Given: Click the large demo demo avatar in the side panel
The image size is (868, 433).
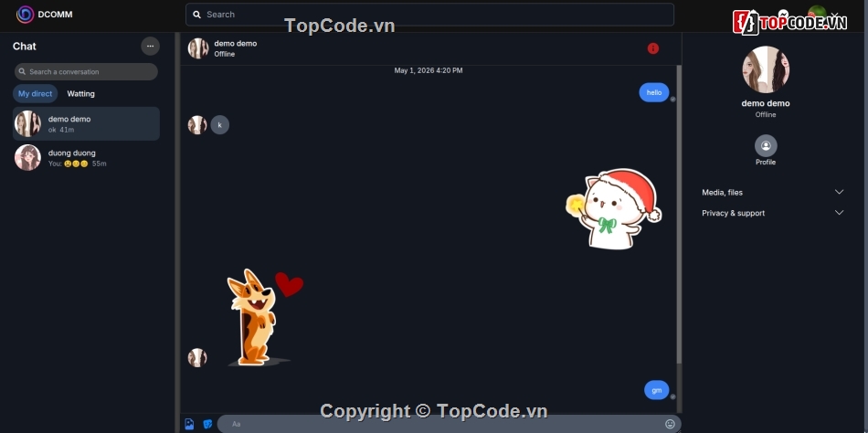Looking at the screenshot, I should [766, 69].
